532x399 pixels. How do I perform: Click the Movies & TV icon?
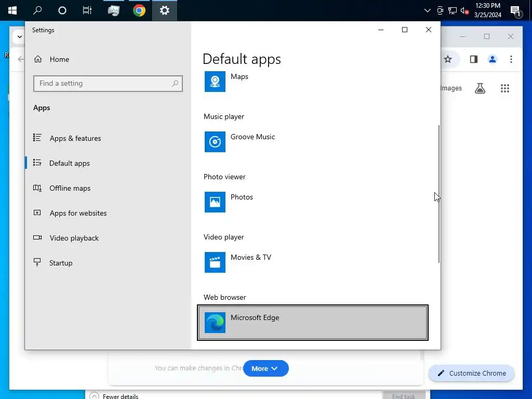pyautogui.click(x=215, y=262)
